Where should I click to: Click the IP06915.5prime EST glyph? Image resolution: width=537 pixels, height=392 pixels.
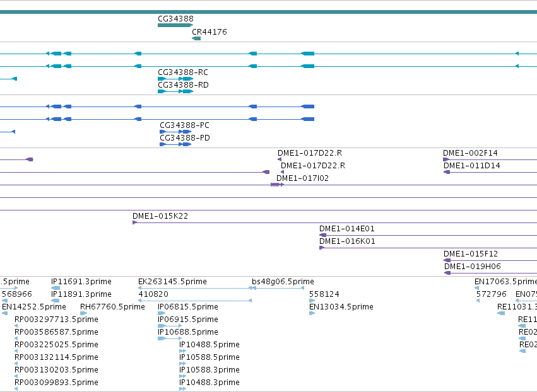[x=170, y=326]
